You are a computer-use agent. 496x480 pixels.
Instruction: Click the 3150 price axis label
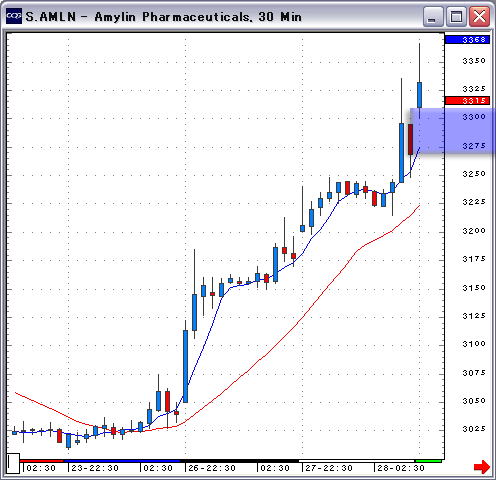tap(474, 288)
